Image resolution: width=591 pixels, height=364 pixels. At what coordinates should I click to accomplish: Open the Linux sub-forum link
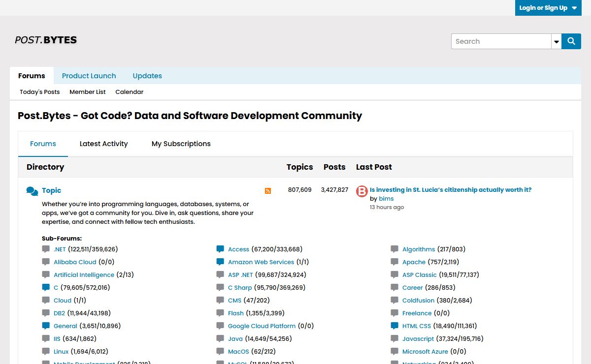pyautogui.click(x=61, y=352)
